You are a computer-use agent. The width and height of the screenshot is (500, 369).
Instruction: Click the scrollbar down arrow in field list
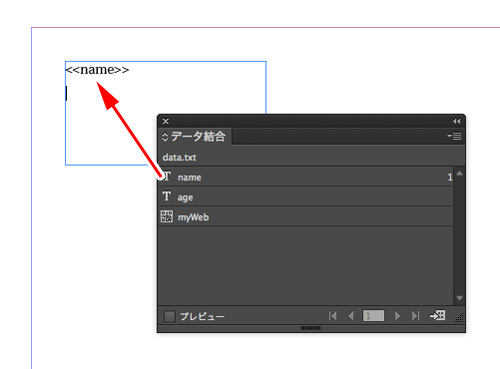click(459, 298)
